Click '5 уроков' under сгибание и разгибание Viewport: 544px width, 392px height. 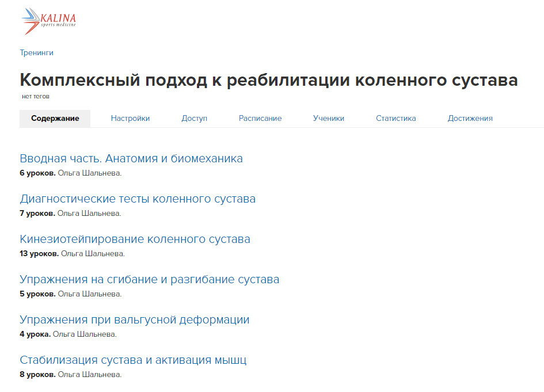[x=37, y=294]
